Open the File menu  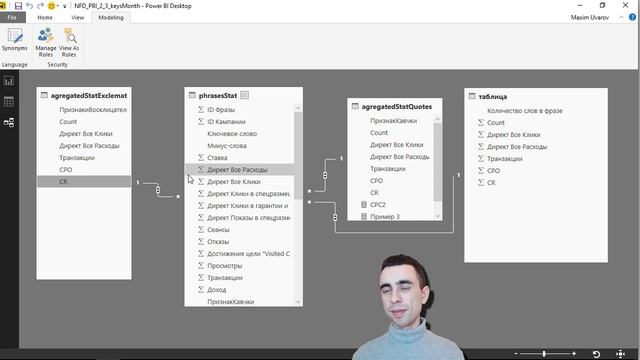[12, 18]
